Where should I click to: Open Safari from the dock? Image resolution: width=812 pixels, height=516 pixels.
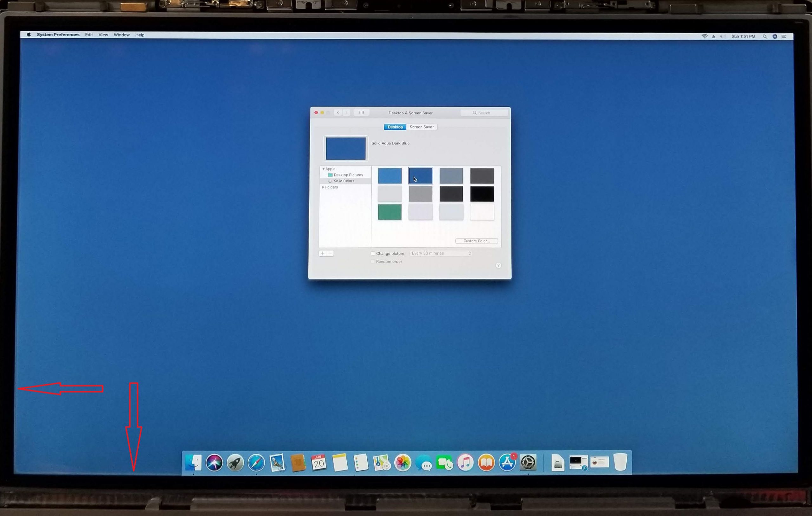(x=256, y=462)
